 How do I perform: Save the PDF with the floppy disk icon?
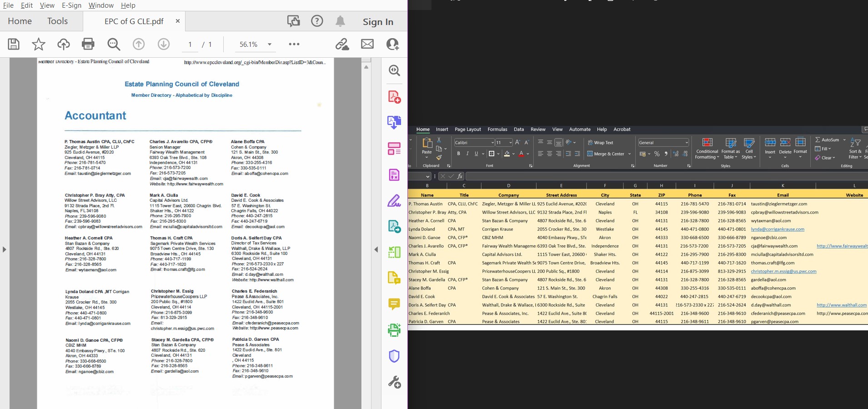point(14,44)
